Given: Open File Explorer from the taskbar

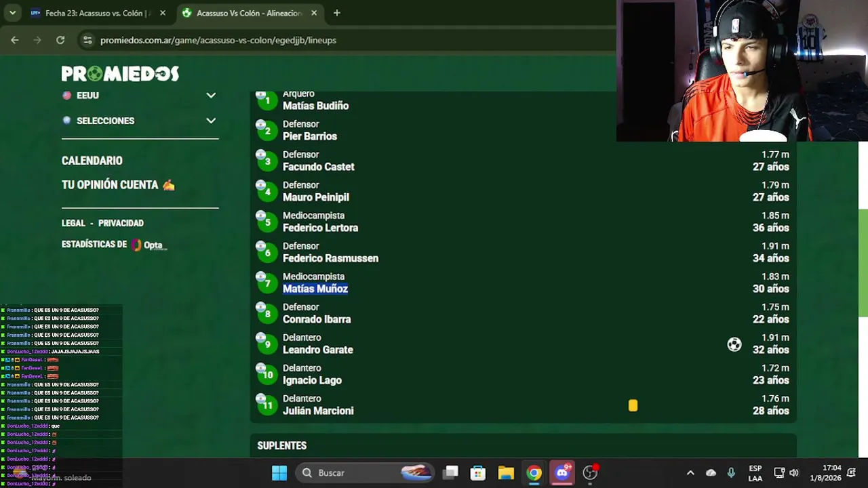Looking at the screenshot, I should 506,473.
